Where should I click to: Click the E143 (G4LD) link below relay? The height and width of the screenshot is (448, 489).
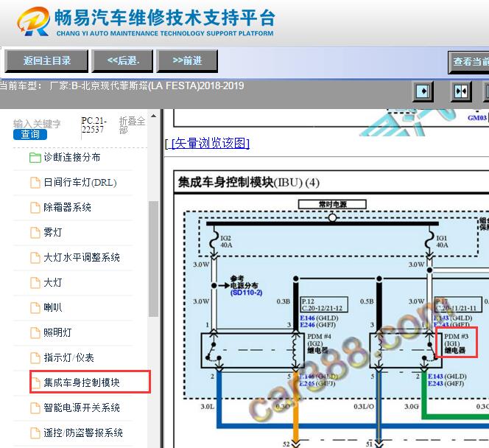pos(447,377)
